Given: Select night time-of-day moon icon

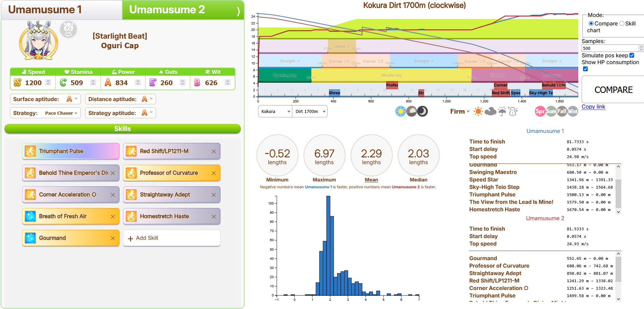Looking at the screenshot, I should tap(422, 111).
